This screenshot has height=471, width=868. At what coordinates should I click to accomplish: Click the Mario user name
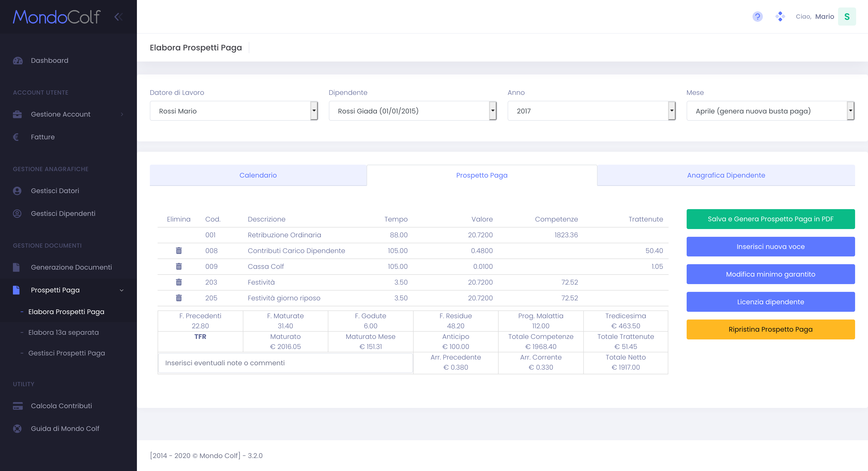[825, 17]
